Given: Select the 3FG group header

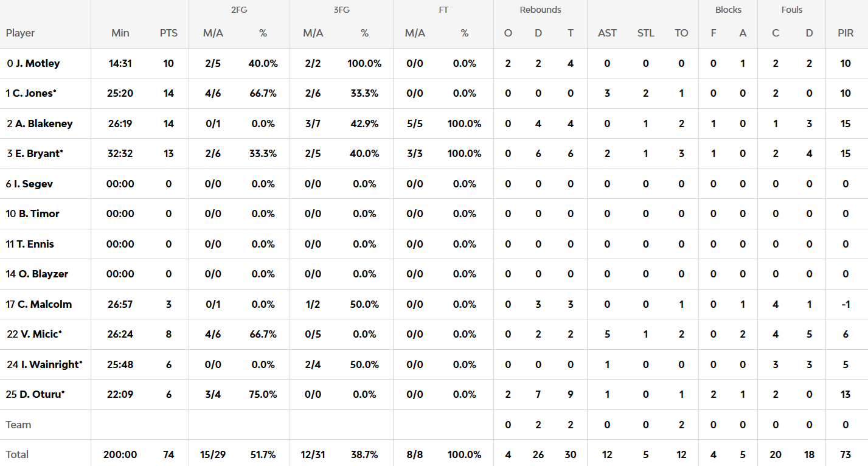Looking at the screenshot, I should tap(341, 10).
